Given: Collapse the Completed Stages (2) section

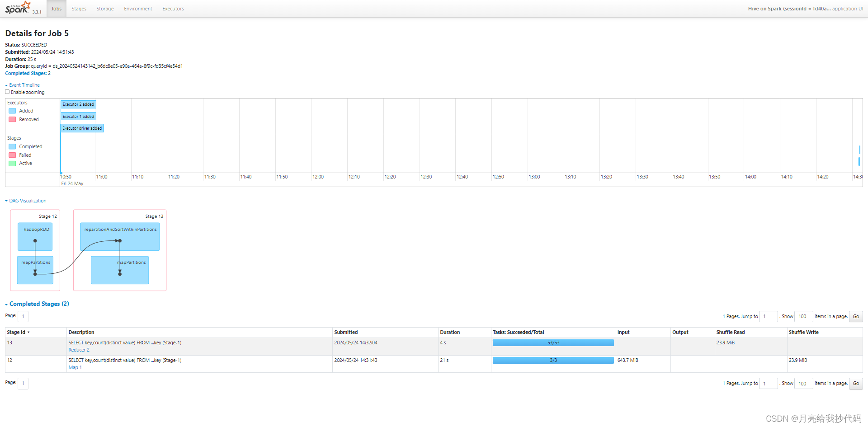Looking at the screenshot, I should click(37, 304).
